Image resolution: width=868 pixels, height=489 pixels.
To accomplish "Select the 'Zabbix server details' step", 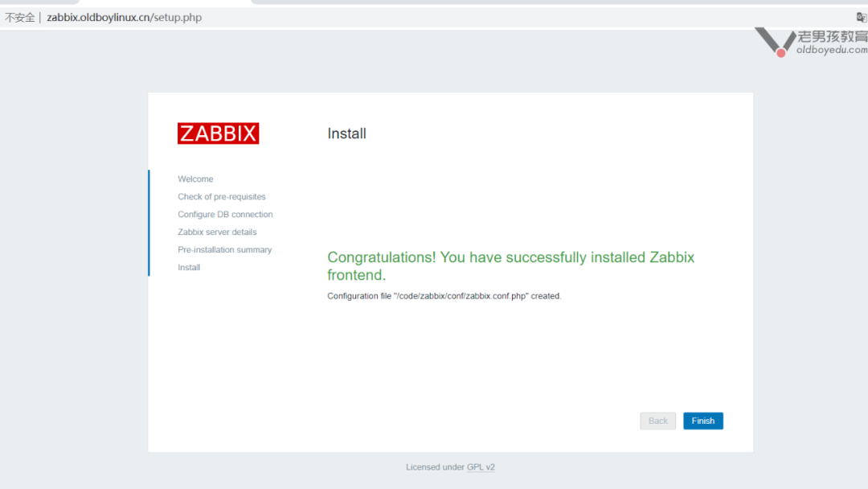I will (217, 232).
